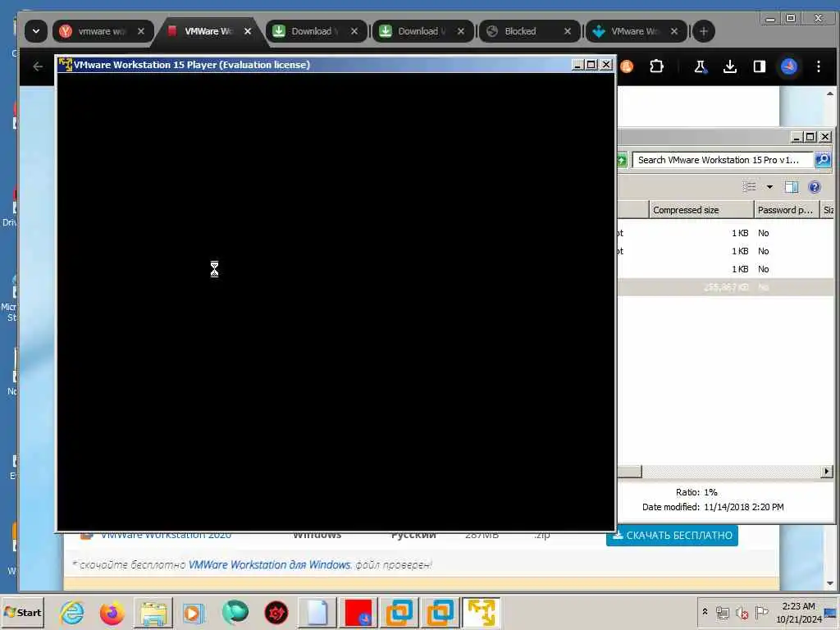Launch Internet Explorer from the taskbar
Screen dimensions: 840x630
(x=72, y=612)
